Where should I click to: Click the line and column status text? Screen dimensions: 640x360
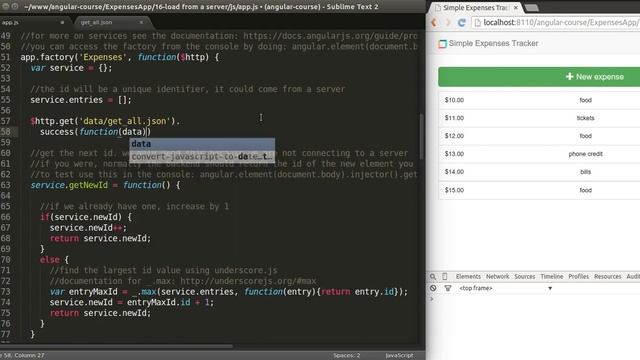click(23, 356)
